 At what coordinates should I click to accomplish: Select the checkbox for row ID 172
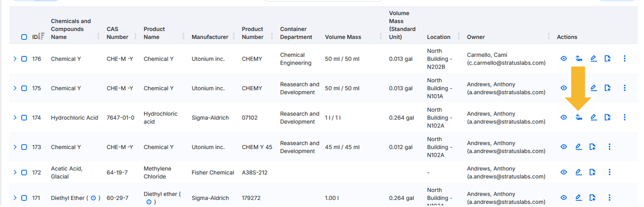click(24, 172)
